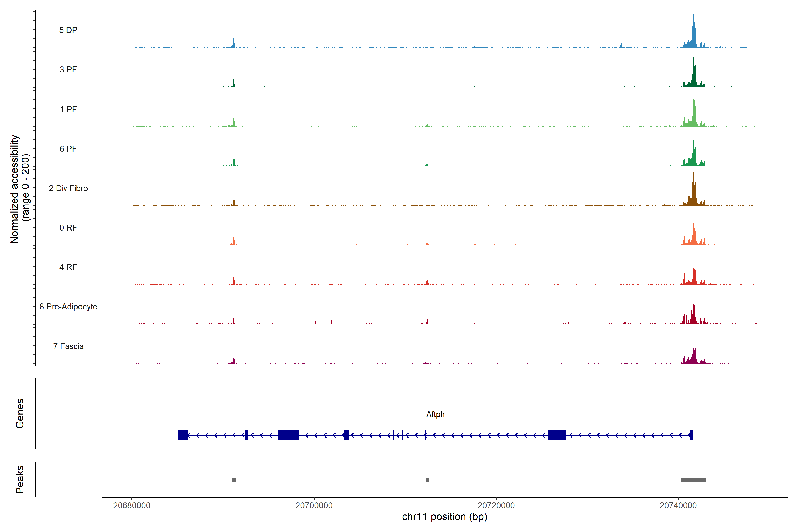798x532 pixels.
Task: Click the middle small gray peak marker
Action: (x=427, y=480)
